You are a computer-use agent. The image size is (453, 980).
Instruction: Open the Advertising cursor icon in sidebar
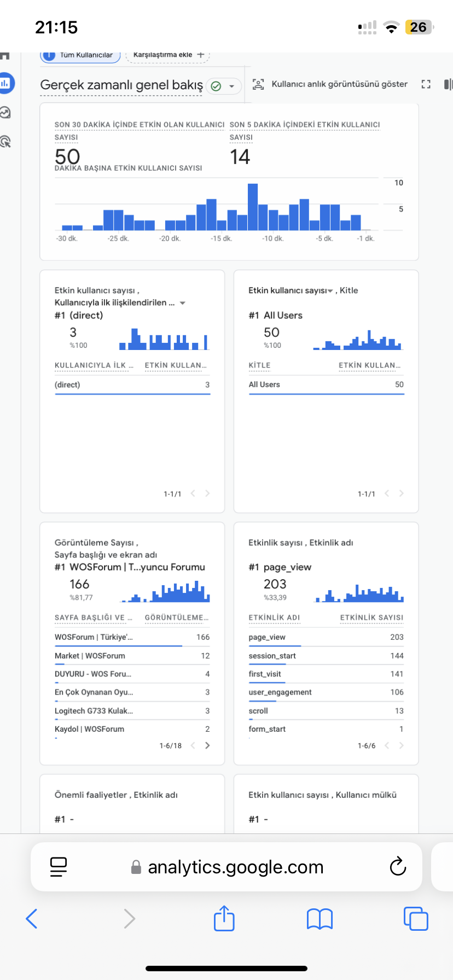[x=5, y=142]
